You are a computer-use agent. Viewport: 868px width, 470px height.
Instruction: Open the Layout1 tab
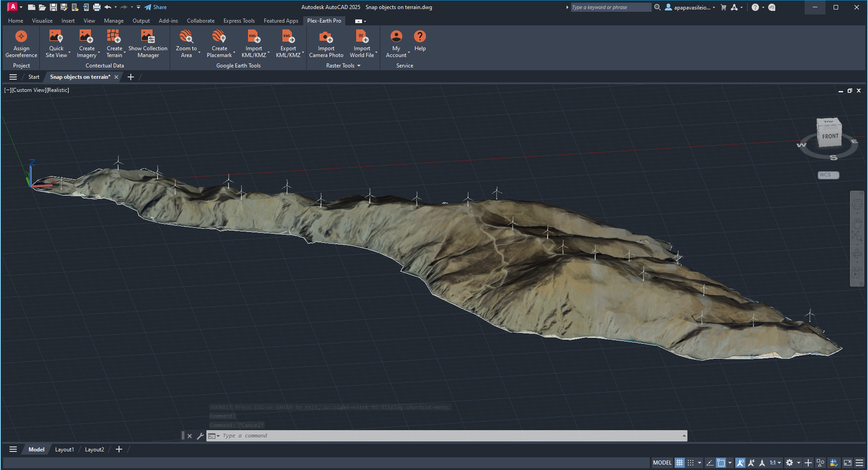click(x=64, y=450)
